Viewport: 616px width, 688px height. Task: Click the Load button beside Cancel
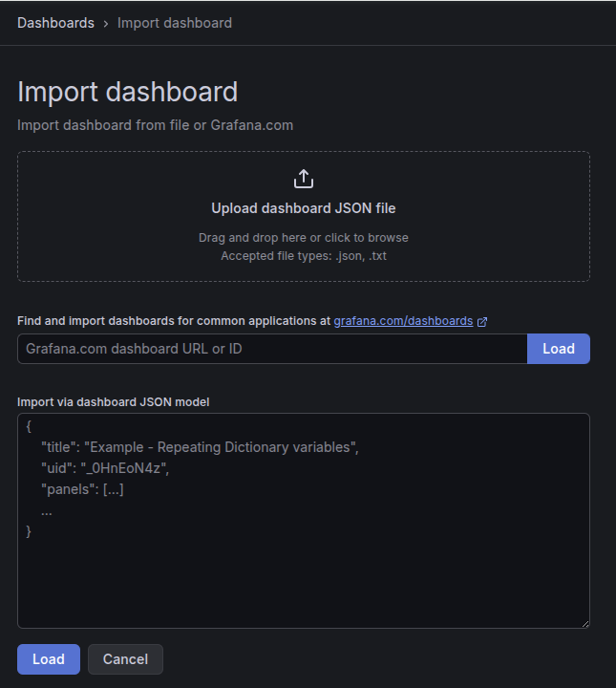coord(49,659)
